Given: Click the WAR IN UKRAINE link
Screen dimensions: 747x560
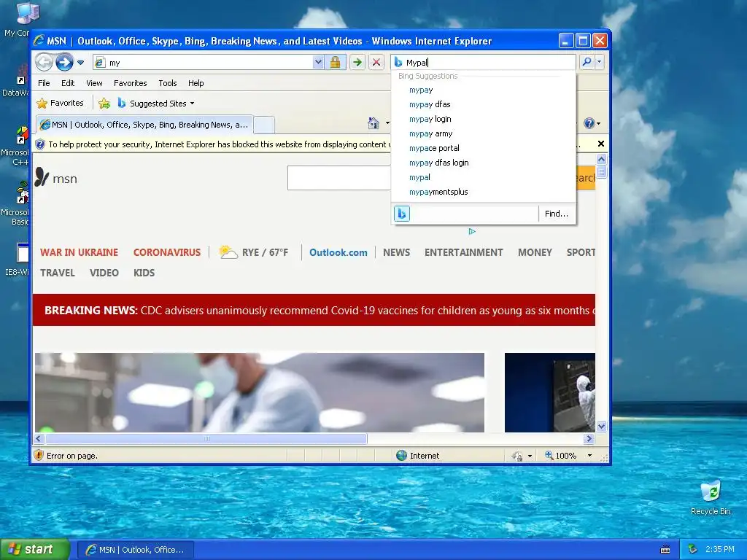Looking at the screenshot, I should pos(79,252).
